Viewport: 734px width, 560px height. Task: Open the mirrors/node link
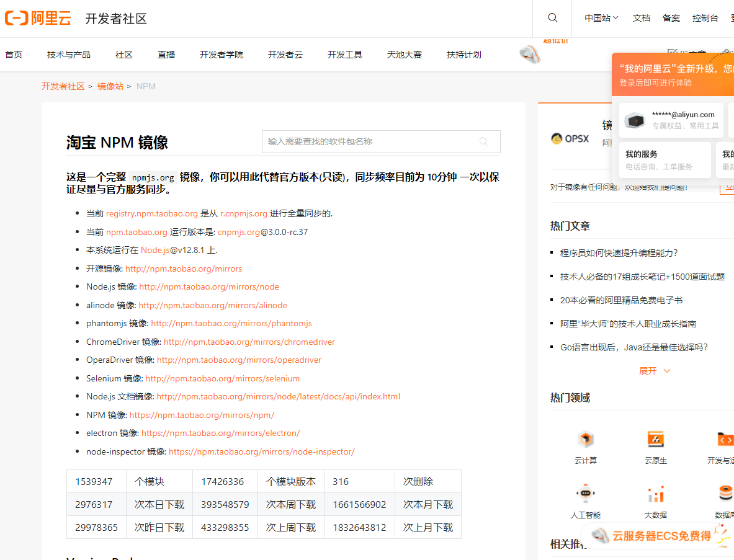[208, 287]
